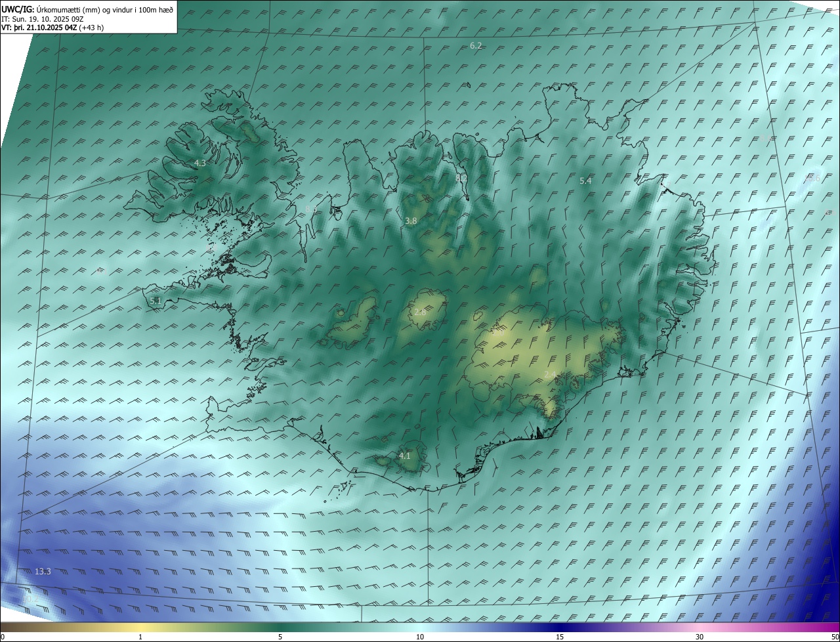840x642 pixels.
Task: Click the color scale label '50'
Action: point(835,637)
